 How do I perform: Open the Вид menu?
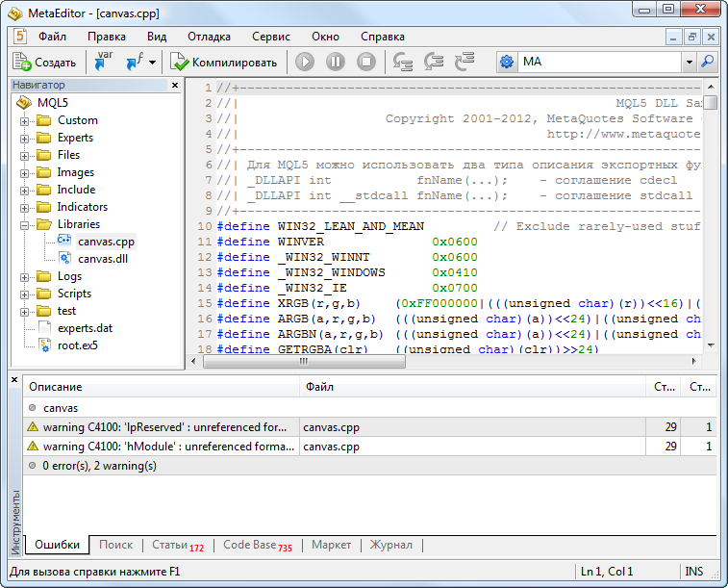pos(157,37)
